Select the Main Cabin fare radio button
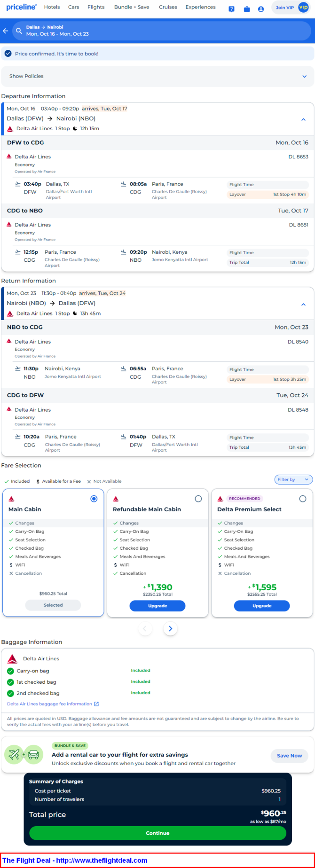This screenshot has height=868, width=315. click(94, 499)
